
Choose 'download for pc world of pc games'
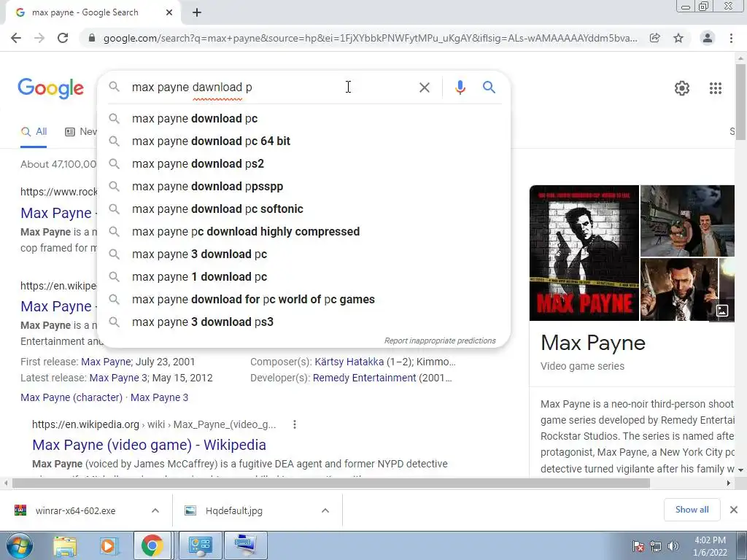coord(303,300)
